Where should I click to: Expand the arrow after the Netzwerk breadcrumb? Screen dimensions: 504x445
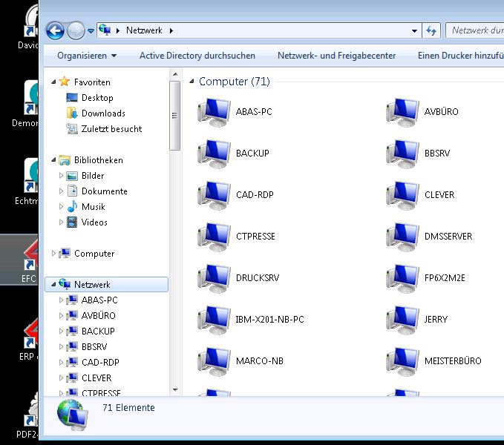tap(171, 30)
